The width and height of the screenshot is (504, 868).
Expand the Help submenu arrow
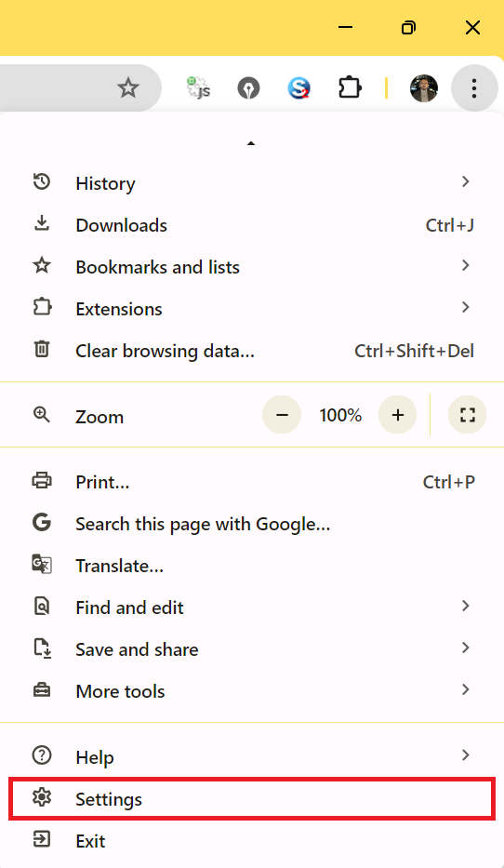466,755
